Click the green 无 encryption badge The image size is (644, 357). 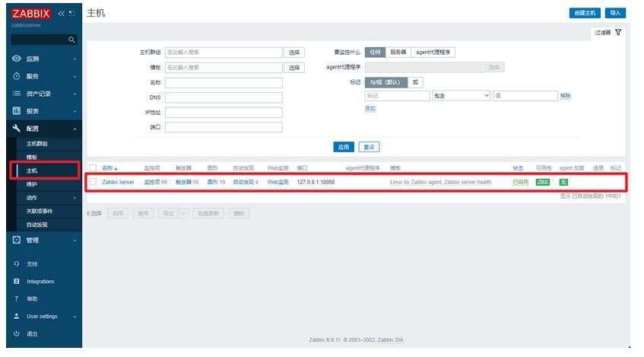click(x=563, y=182)
